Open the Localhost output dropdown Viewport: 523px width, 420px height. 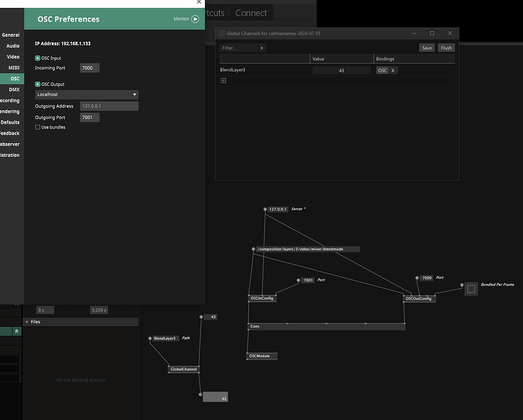86,94
